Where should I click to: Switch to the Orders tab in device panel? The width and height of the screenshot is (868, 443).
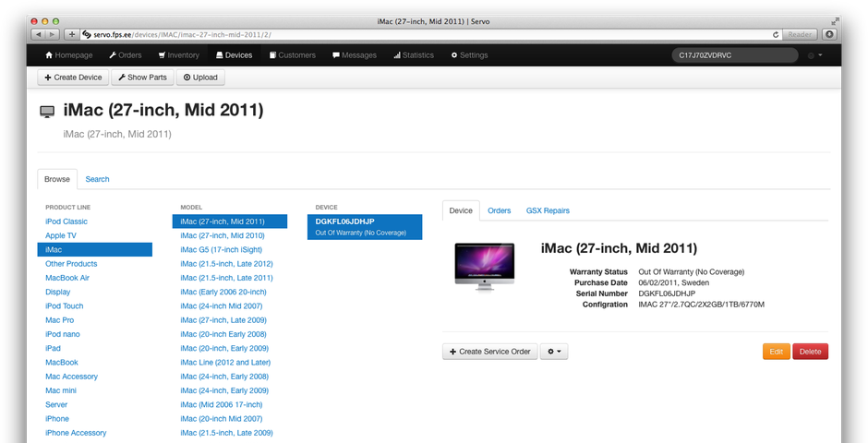pyautogui.click(x=500, y=210)
